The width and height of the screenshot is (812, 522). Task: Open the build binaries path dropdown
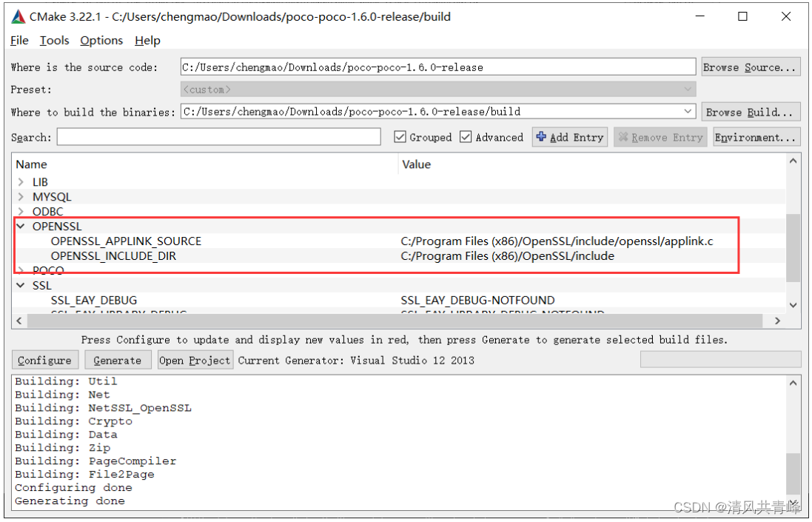(688, 111)
